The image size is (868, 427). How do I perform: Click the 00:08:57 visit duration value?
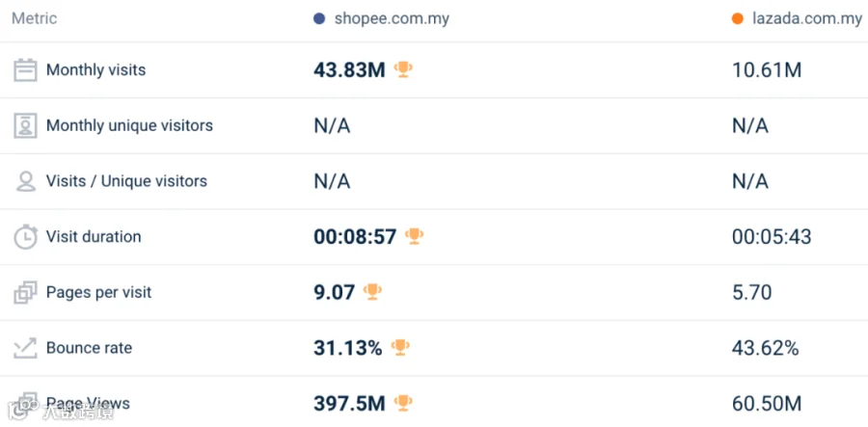[x=355, y=237]
